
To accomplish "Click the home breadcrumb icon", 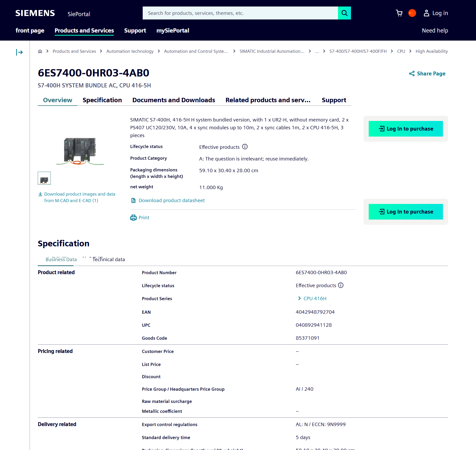I will pos(40,51).
